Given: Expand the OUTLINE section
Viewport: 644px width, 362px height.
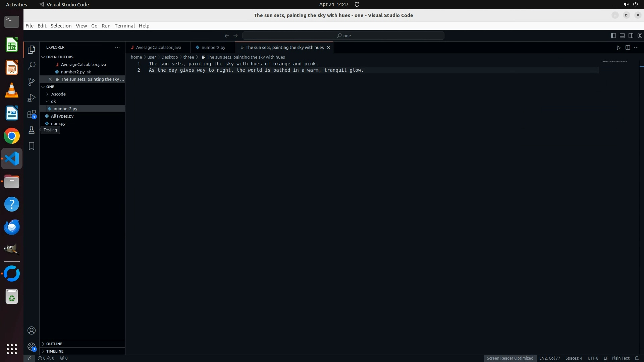Looking at the screenshot, I should click(54, 344).
